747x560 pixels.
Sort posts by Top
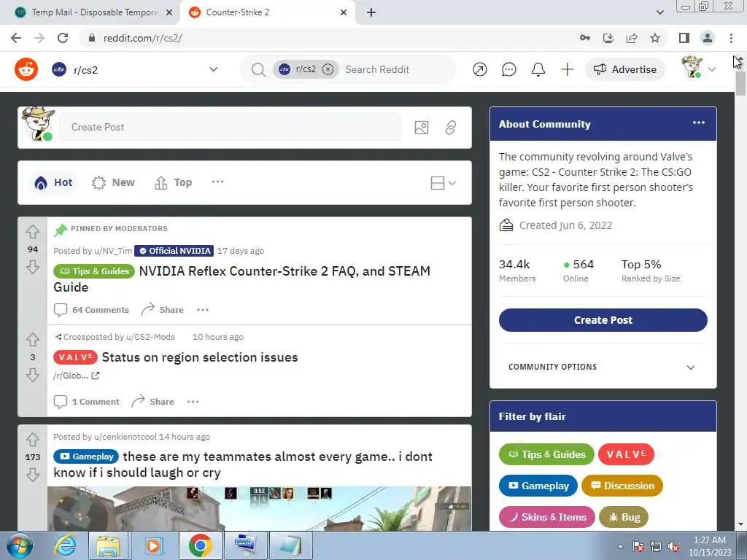tap(174, 182)
